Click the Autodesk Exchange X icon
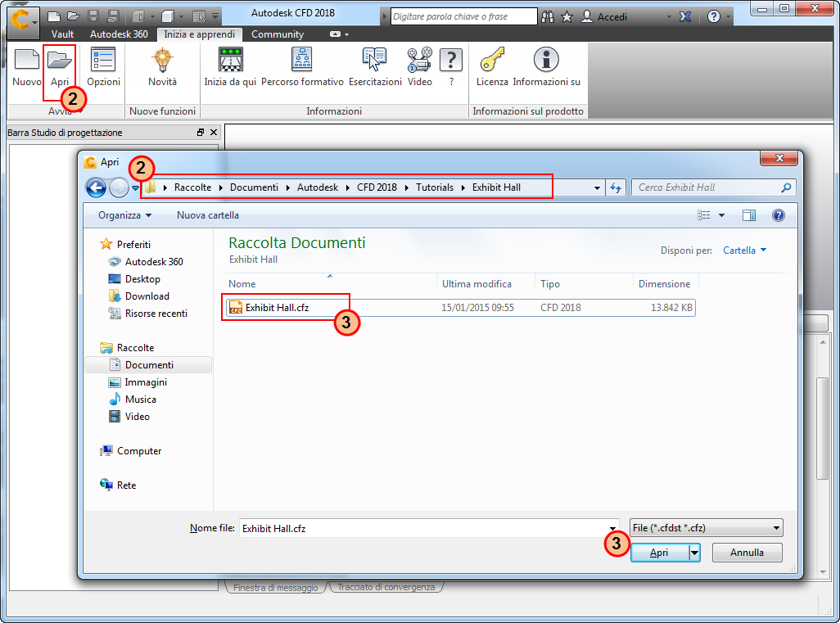Viewport: 840px width, 623px height. tap(684, 16)
